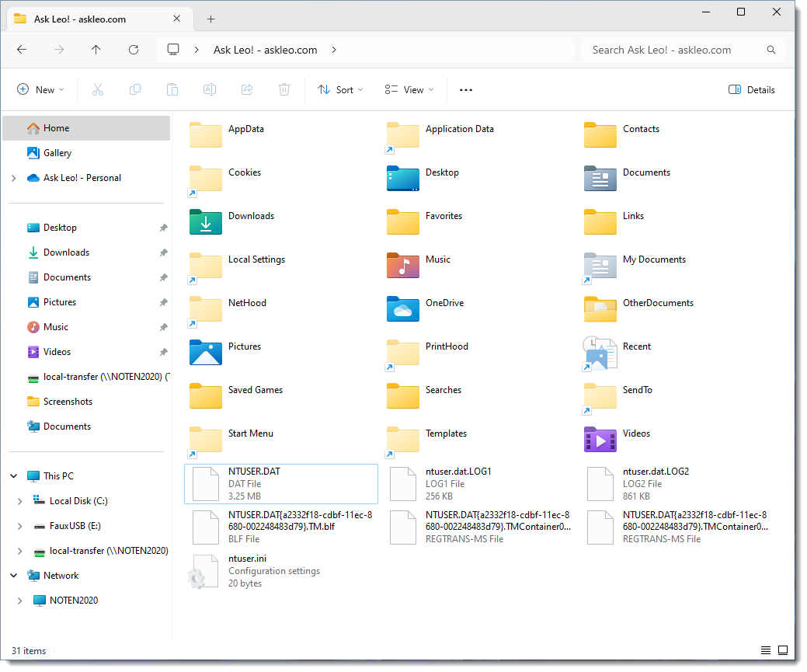Open the View dropdown menu

409,90
